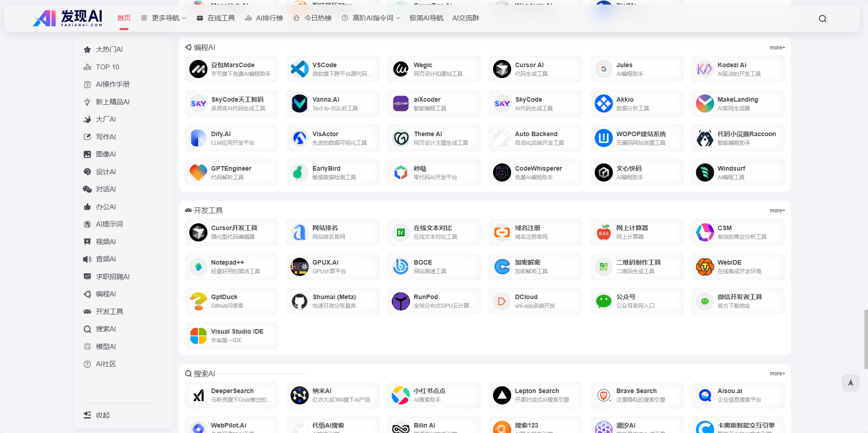The height and width of the screenshot is (433, 868).
Task: Click the page vertical scrollbar thumb
Action: (866, 339)
